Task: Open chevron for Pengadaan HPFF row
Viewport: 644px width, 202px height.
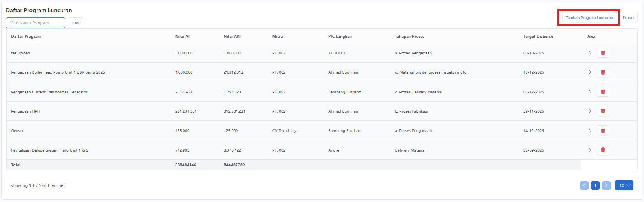Action: pos(589,111)
